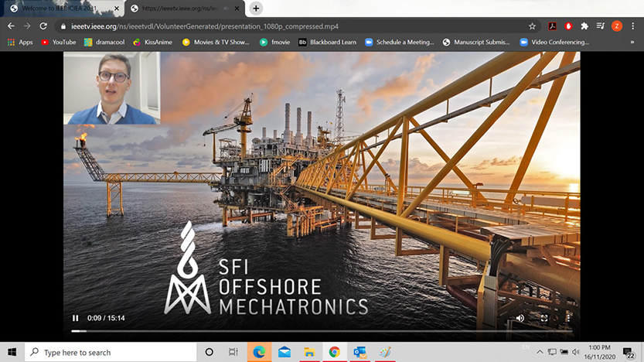644x362 pixels.
Task: Go forward to next page
Action: 27,26
